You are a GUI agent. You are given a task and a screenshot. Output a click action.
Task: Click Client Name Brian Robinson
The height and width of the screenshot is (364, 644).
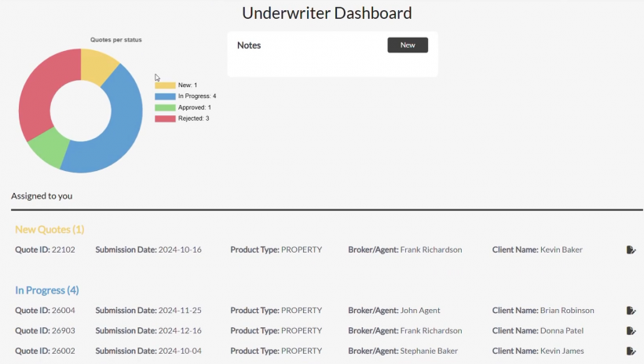(543, 310)
